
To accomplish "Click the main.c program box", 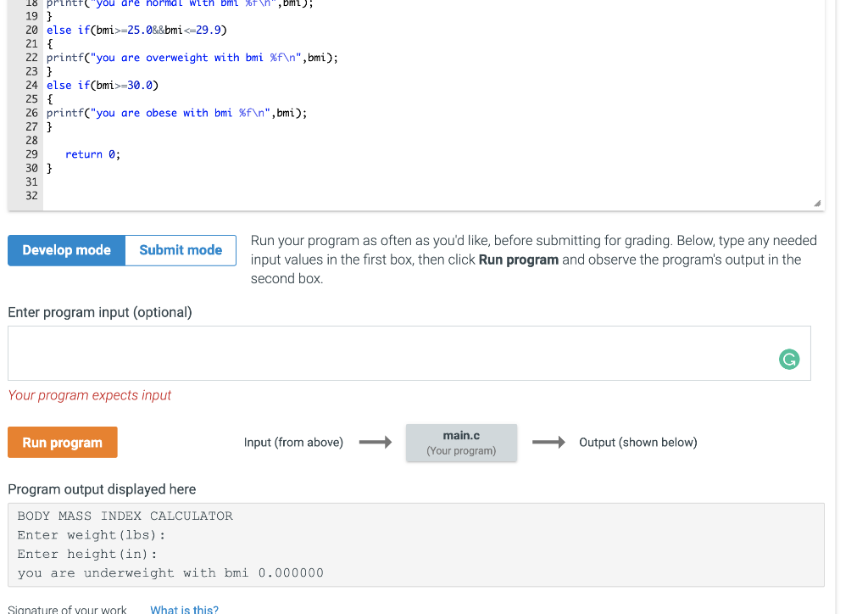I will [461, 442].
